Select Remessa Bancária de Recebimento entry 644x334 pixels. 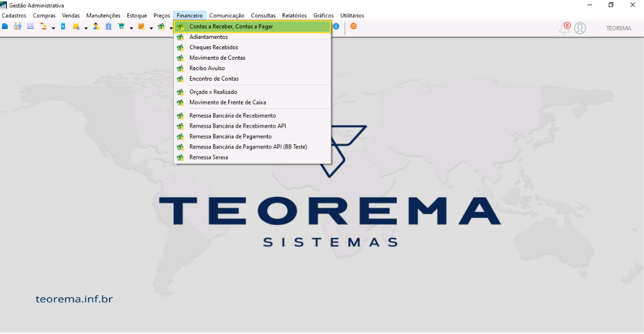click(x=252, y=115)
